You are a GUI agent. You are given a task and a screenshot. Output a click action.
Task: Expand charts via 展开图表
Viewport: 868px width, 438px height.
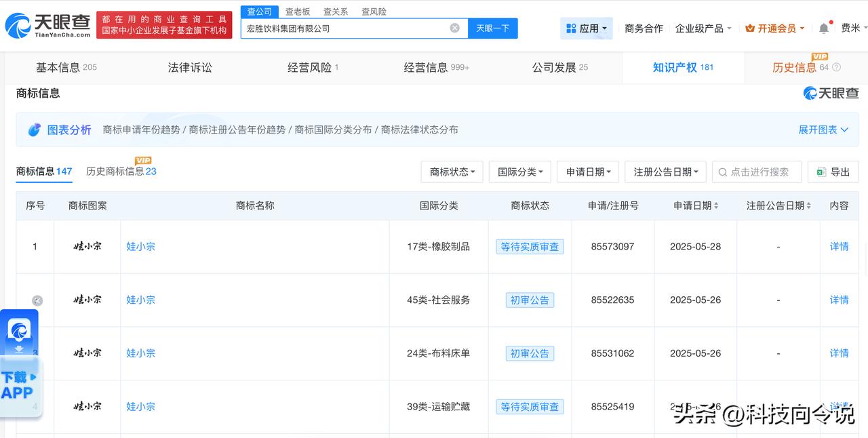[823, 130]
